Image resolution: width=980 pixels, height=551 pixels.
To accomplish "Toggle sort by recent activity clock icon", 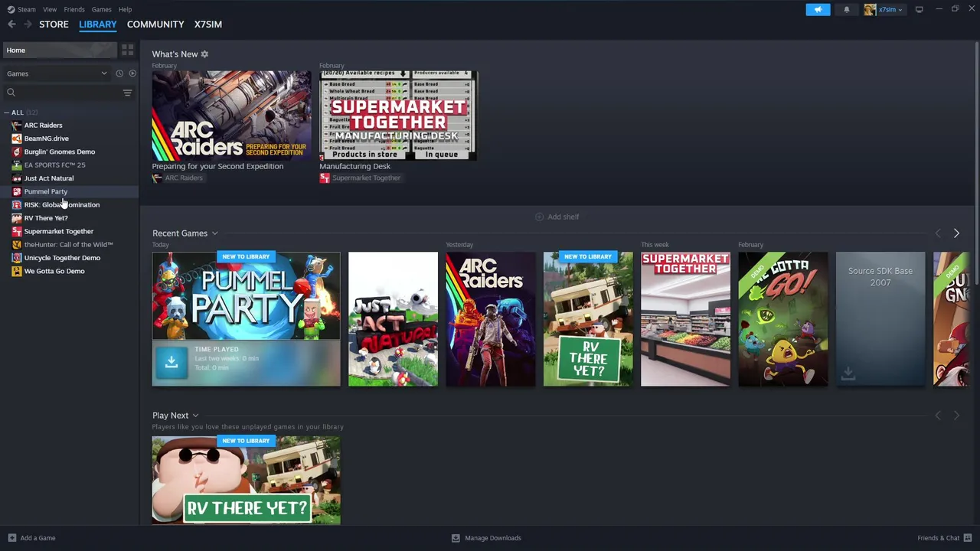I will click(119, 73).
